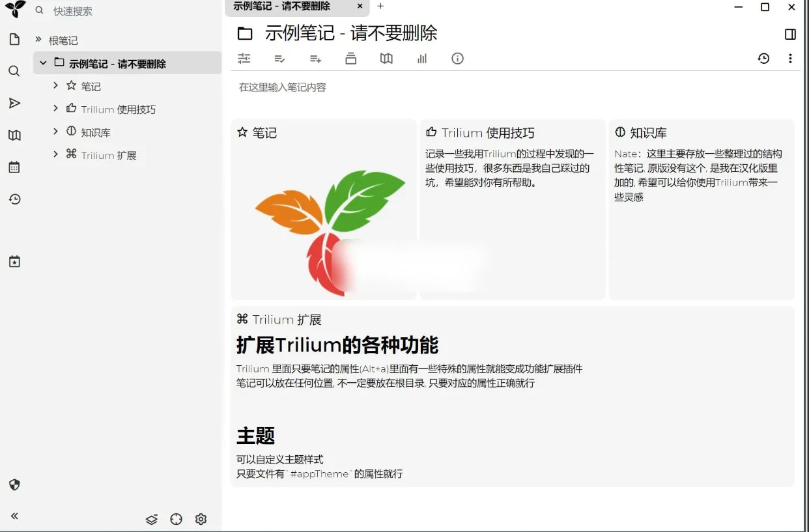Open note revisions history icon
This screenshot has width=809, height=532.
click(x=763, y=59)
